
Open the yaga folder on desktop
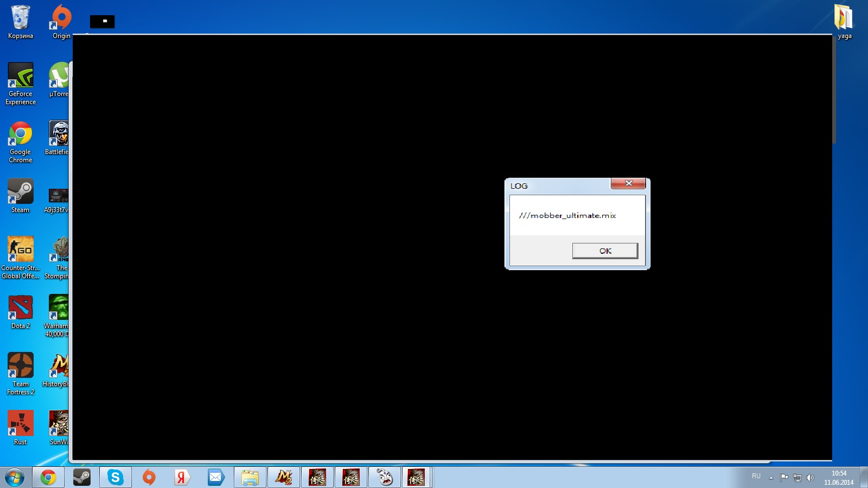click(x=844, y=22)
